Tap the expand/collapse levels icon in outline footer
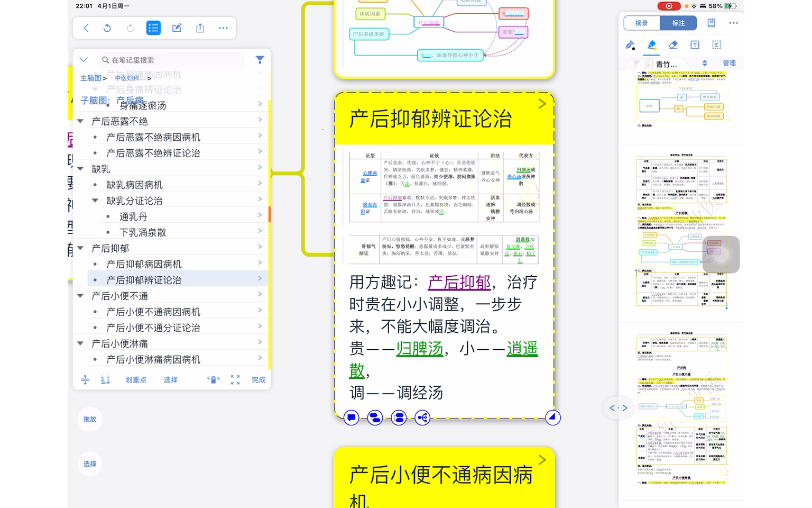Viewport: 812px width, 508px height. tap(85, 380)
